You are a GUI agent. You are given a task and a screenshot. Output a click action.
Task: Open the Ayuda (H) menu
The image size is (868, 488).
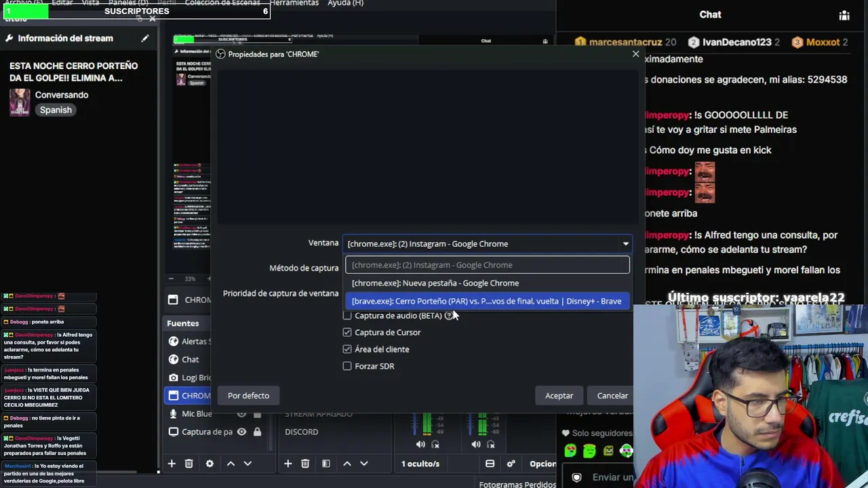pos(345,3)
